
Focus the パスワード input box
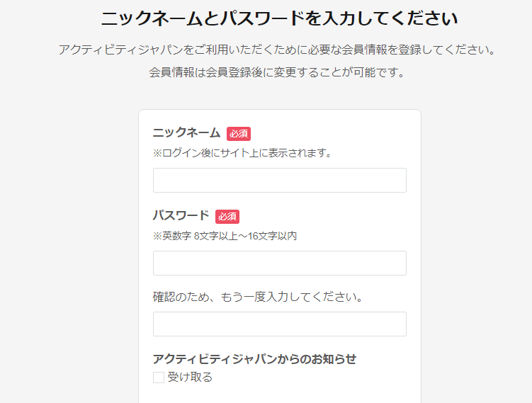point(280,263)
